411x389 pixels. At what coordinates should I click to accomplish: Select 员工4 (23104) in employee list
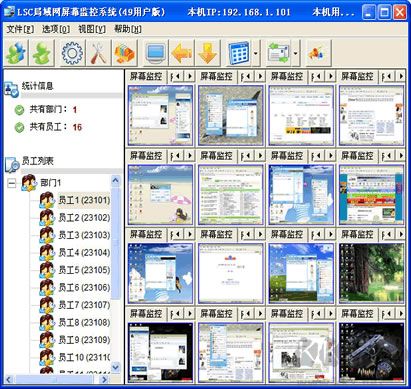point(84,253)
